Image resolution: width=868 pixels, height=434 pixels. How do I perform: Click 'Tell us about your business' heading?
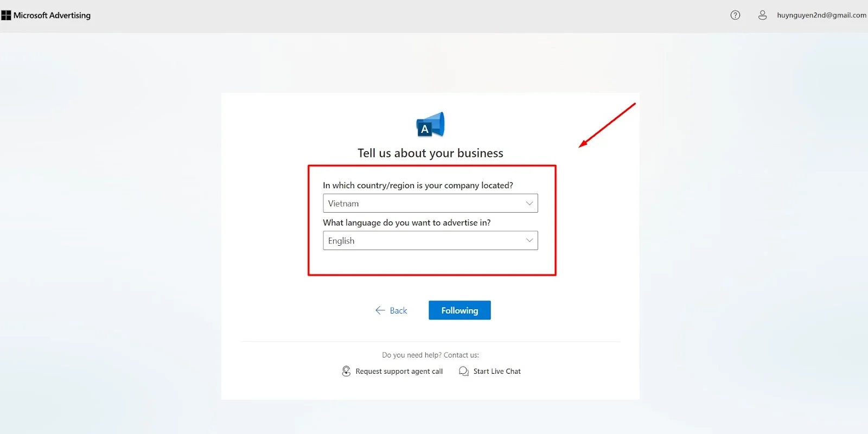point(430,153)
